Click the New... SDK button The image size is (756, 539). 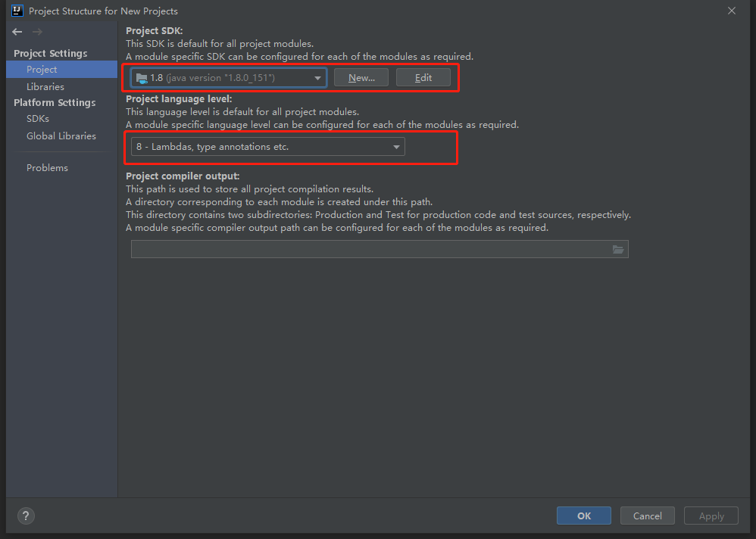pos(361,77)
